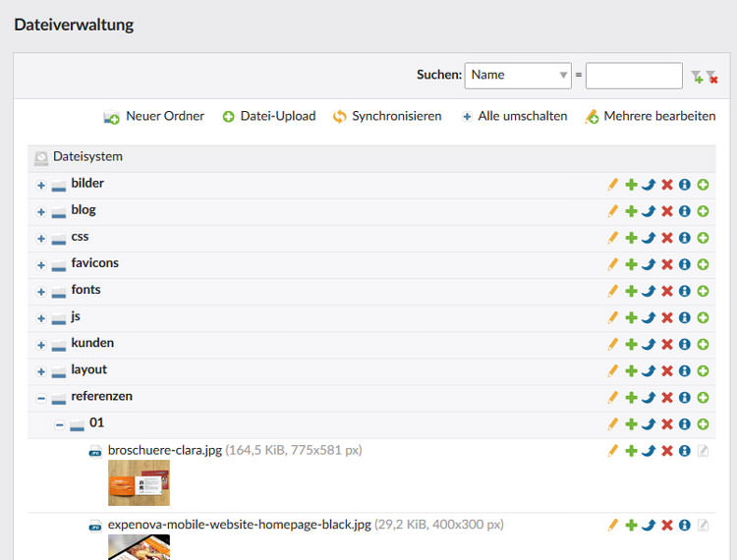Image resolution: width=737 pixels, height=560 pixels.
Task: Delete the 01 subfolder
Action: pos(667,424)
